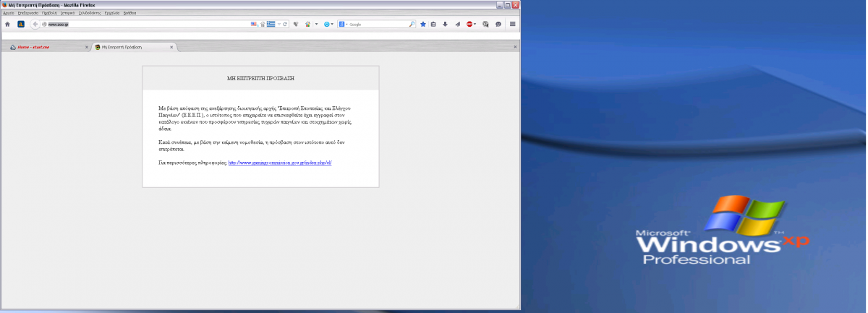The image size is (868, 313).
Task: Bookmark this page with the blue star
Action: (423, 24)
